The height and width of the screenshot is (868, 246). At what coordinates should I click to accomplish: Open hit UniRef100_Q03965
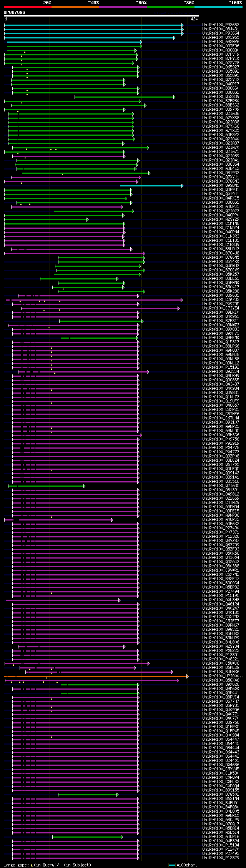click(x=221, y=38)
